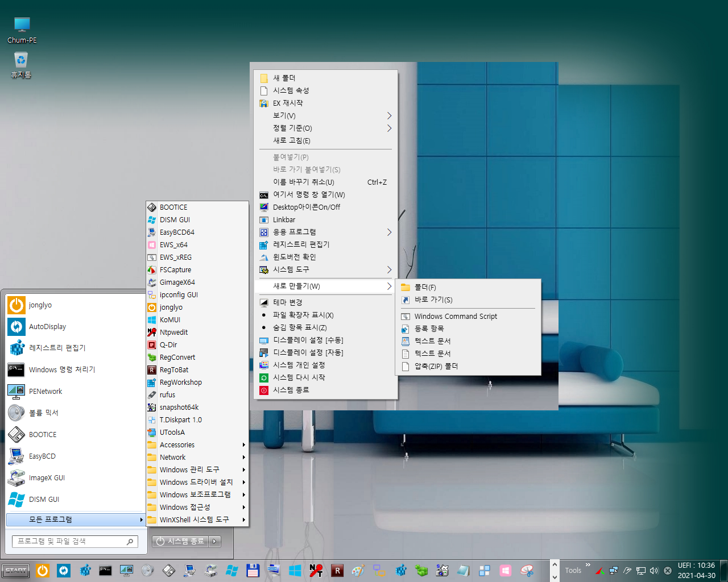Launch jonglyo from the Start menu pinned list
The image size is (728, 582).
click(76, 305)
